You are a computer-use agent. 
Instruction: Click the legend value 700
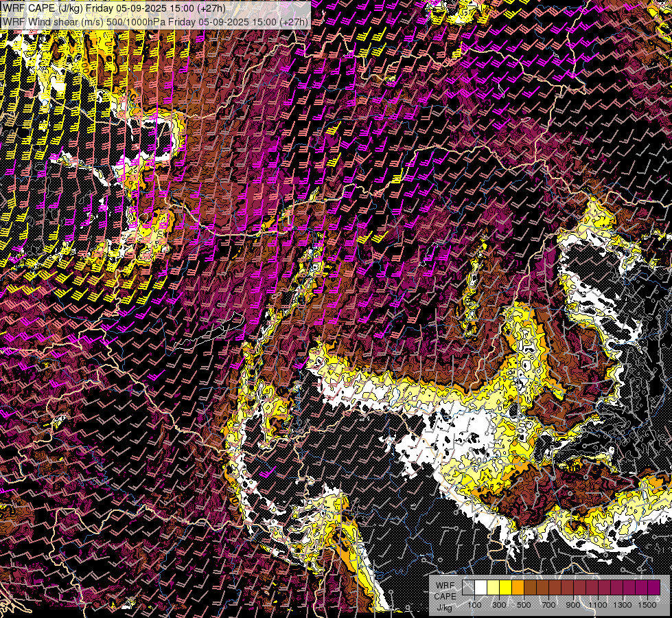pyautogui.click(x=548, y=605)
